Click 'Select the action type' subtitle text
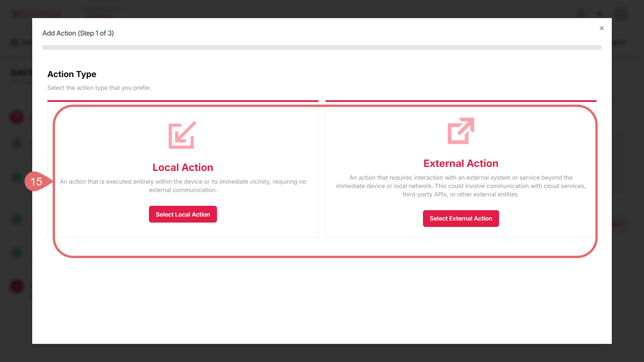 pos(99,88)
